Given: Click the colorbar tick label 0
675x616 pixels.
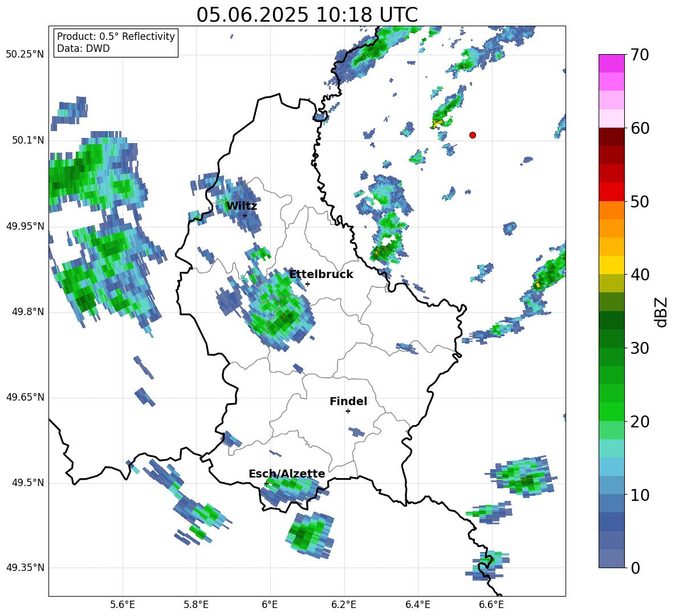Looking at the screenshot, I should [x=635, y=568].
